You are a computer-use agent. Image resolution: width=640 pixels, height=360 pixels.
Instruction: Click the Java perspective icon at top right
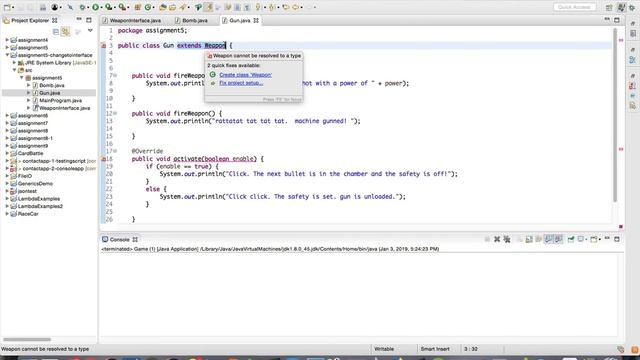click(621, 7)
